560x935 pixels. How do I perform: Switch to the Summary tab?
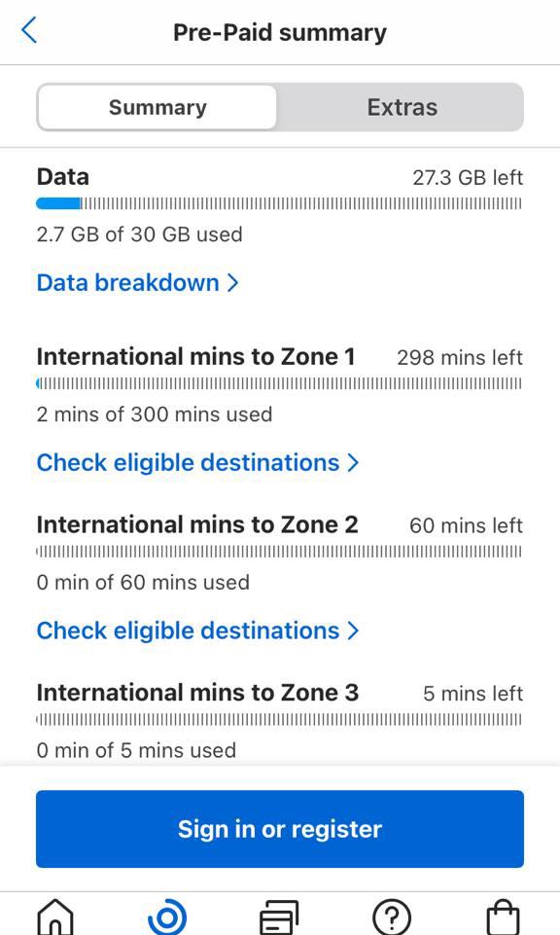click(x=157, y=107)
